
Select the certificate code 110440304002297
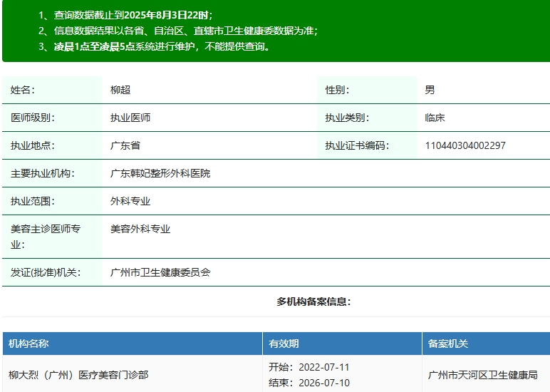(465, 145)
